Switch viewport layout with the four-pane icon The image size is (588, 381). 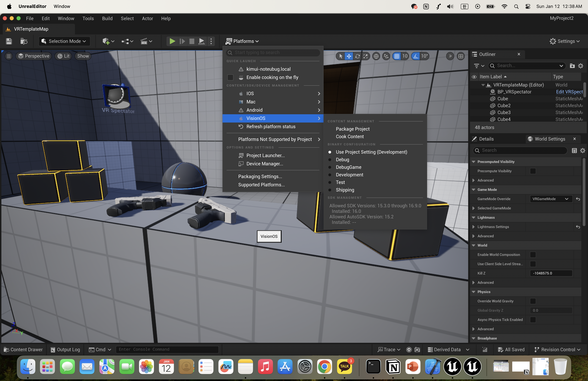(x=461, y=56)
